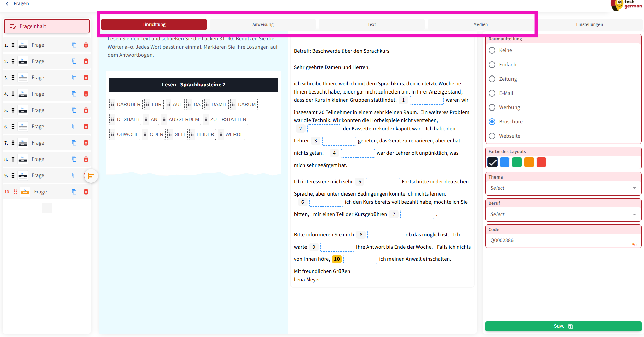644x337 pixels.
Task: Delete question 1 with trash icon
Action: pos(86,45)
